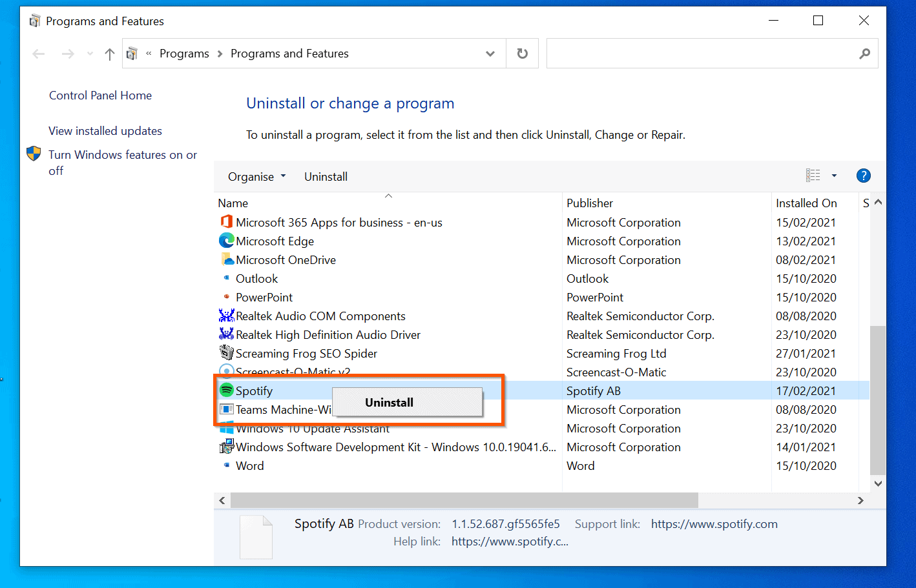The height and width of the screenshot is (588, 916).
Task: Select Screaming Frog SEO Spider entry
Action: point(306,353)
